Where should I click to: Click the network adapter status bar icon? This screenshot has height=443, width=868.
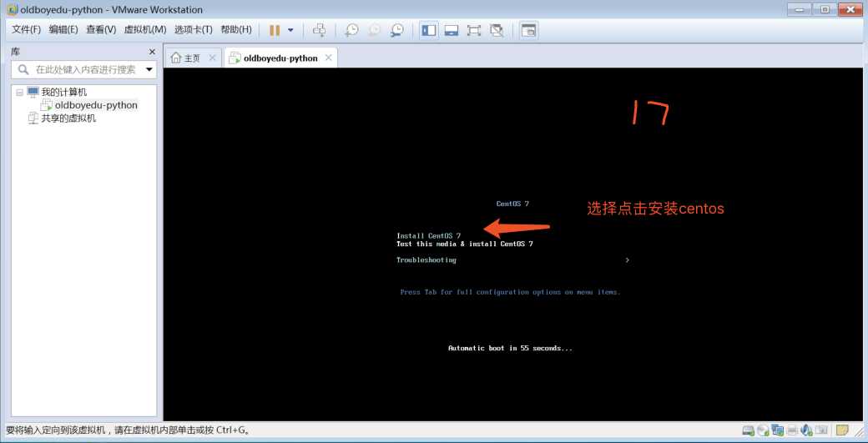coord(778,430)
